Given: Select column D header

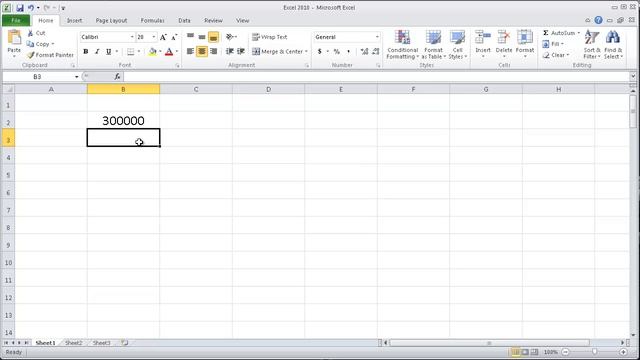Looking at the screenshot, I should point(268,89).
